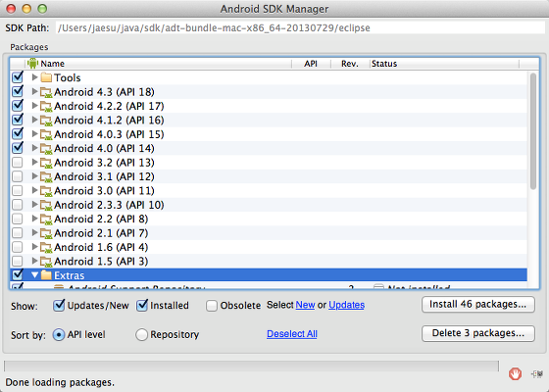This screenshot has height=392, width=549.
Task: Expand the Tools tree node
Action: tap(34, 77)
